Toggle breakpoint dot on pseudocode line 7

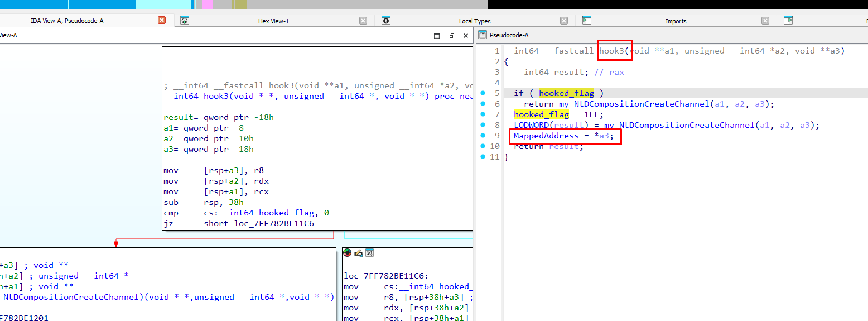482,114
